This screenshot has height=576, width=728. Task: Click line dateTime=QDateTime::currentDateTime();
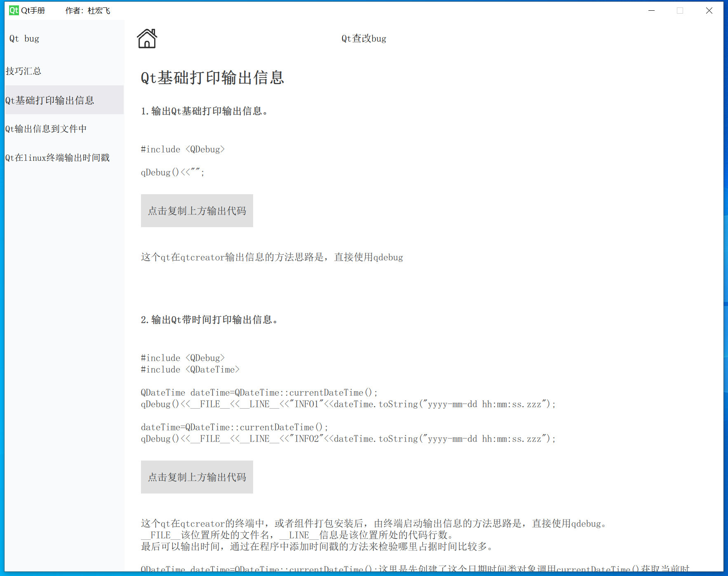[235, 427]
